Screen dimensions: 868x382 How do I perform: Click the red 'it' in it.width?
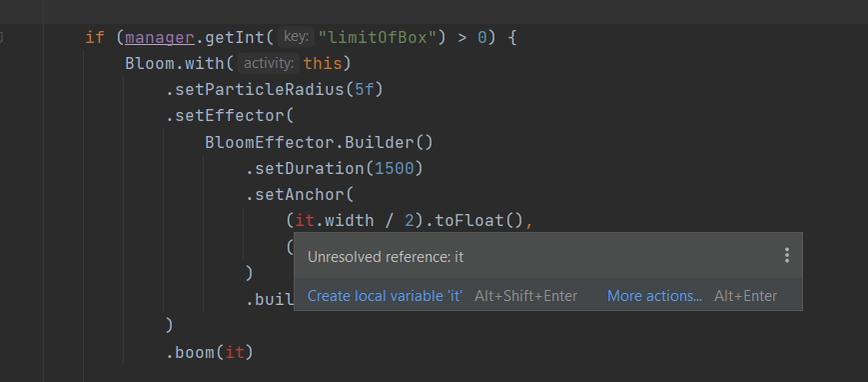(x=305, y=221)
